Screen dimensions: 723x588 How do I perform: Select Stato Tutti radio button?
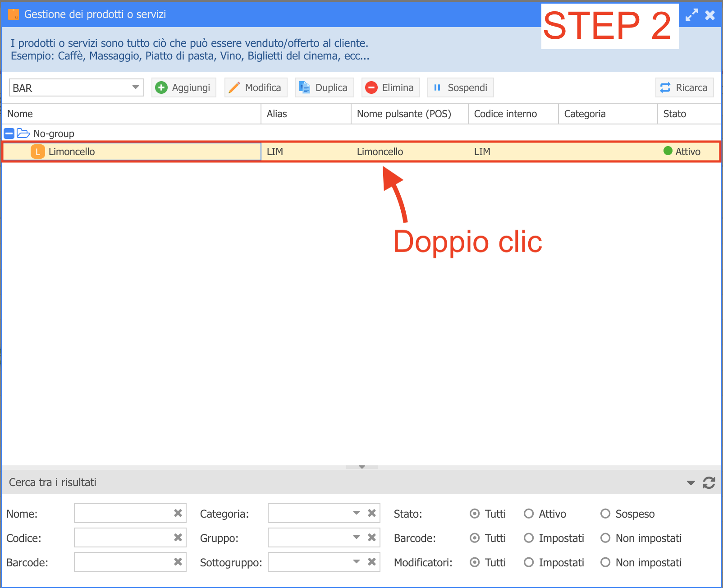click(475, 514)
